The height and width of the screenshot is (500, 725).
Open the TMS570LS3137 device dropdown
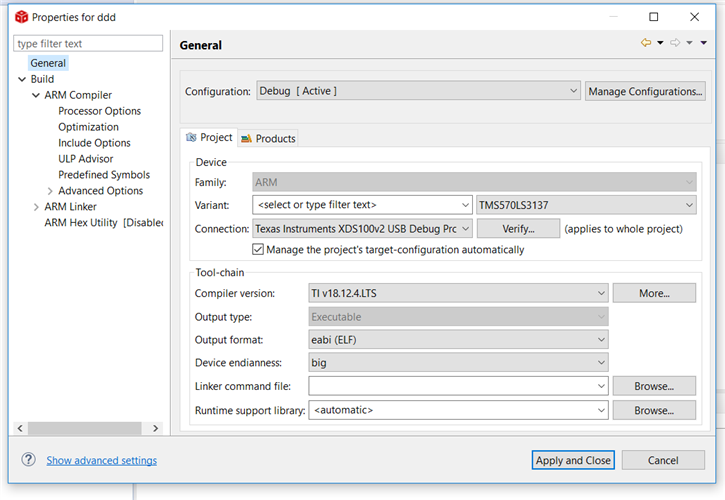coord(586,205)
